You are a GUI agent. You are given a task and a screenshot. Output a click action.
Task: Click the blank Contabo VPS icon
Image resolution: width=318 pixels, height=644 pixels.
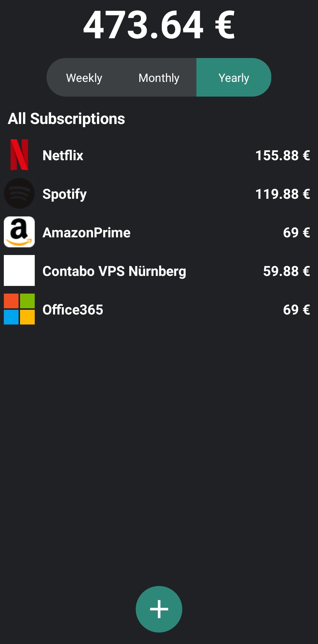point(19,271)
